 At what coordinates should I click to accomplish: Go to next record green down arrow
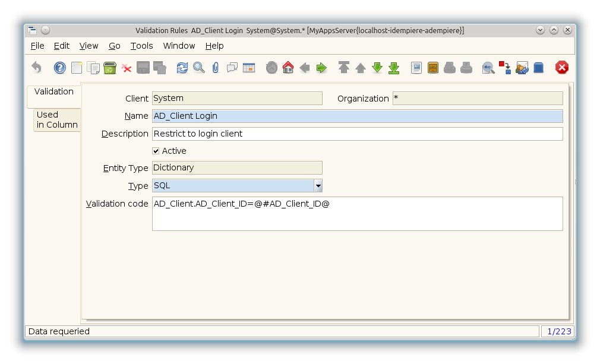click(x=377, y=68)
